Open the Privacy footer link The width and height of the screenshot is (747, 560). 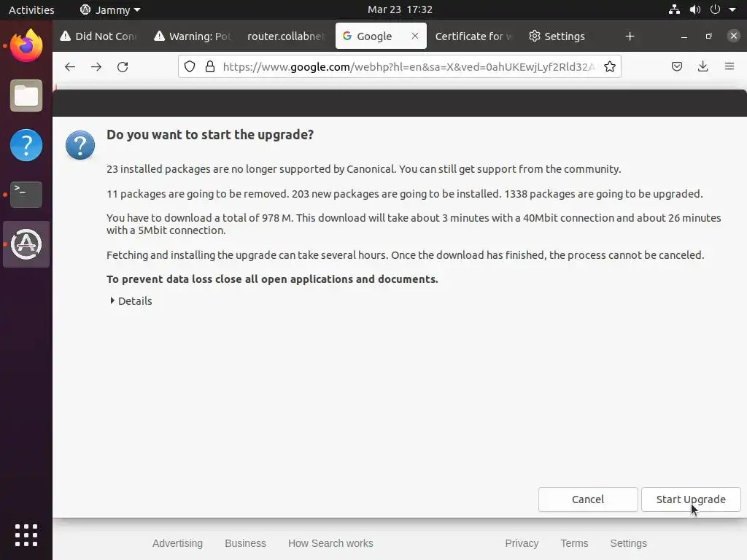coord(522,543)
